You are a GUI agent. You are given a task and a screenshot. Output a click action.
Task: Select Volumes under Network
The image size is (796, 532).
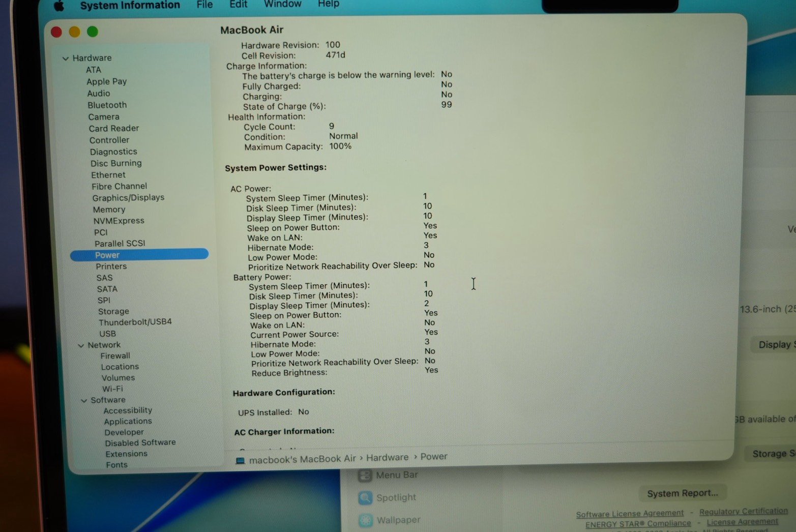(x=118, y=378)
